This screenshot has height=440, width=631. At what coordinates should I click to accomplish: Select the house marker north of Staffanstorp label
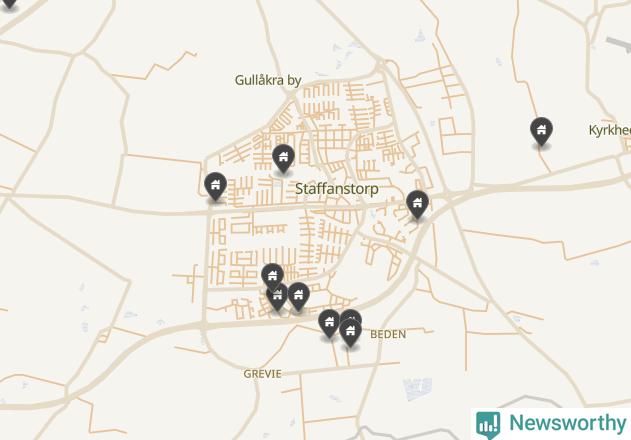click(283, 158)
